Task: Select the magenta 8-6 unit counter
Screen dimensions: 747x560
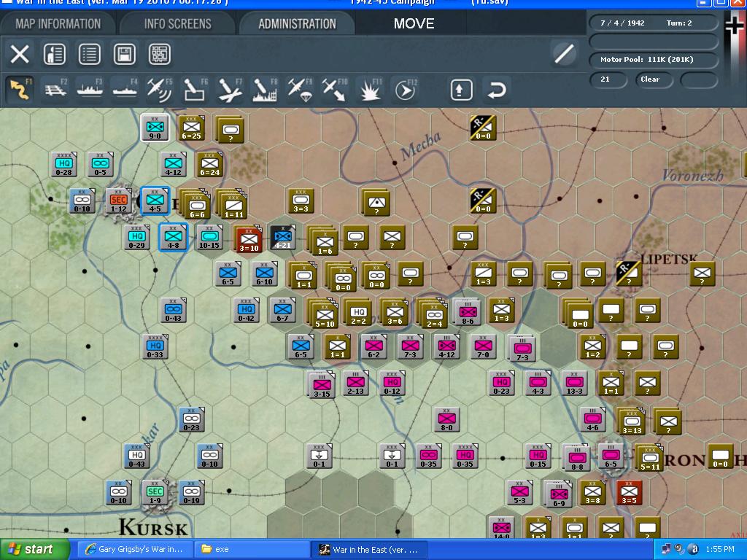Action: tap(468, 312)
